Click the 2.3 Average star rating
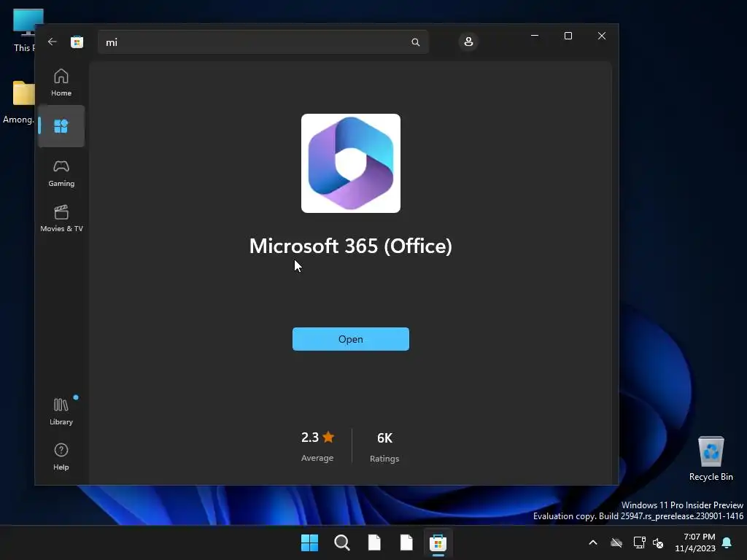Viewport: 747px width, 560px height. click(317, 446)
